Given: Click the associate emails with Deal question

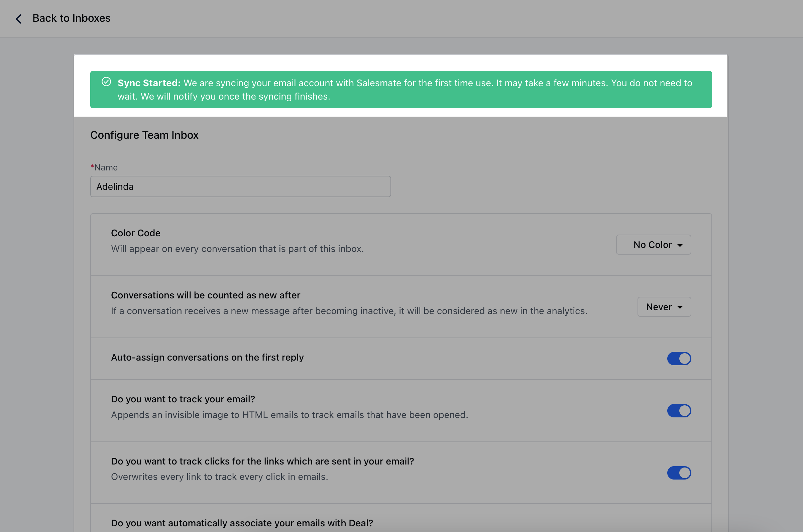Looking at the screenshot, I should (242, 523).
